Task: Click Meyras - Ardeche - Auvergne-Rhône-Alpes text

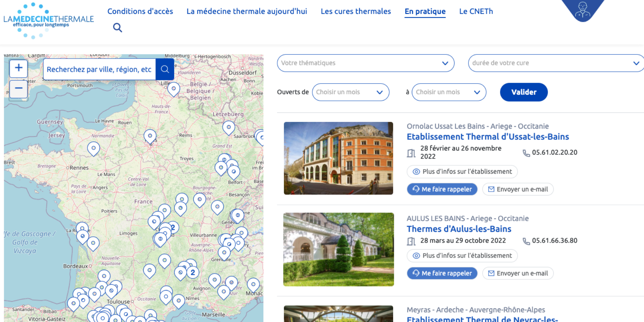Action: pyautogui.click(x=476, y=310)
